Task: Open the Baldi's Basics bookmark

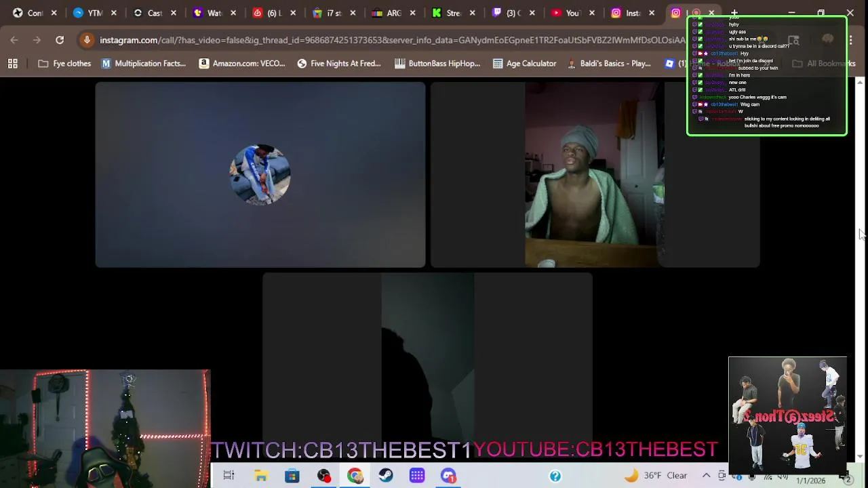Action: click(x=609, y=63)
